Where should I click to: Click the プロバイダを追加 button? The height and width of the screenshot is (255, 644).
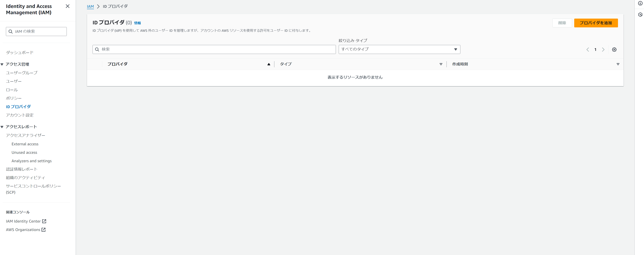(596, 23)
